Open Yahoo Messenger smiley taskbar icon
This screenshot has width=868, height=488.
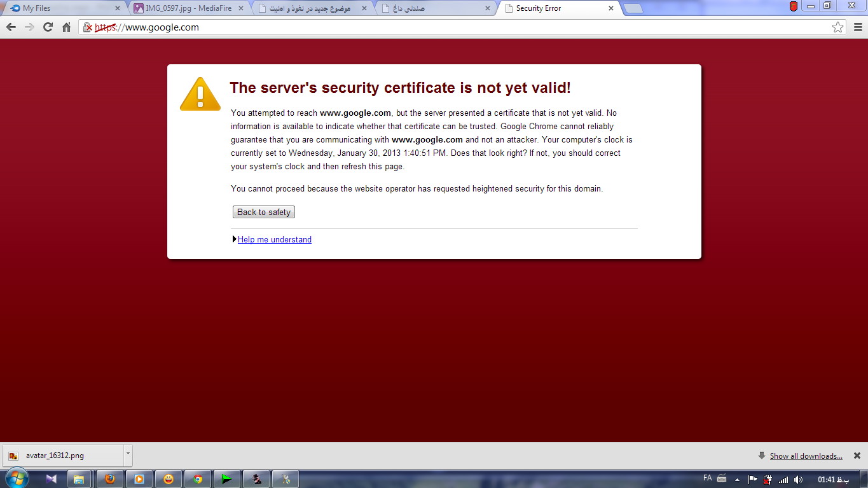pyautogui.click(x=169, y=479)
